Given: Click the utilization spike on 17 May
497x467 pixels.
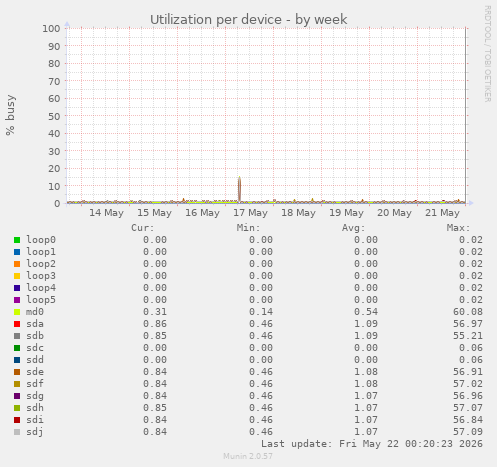Looking at the screenshot, I should (239, 189).
